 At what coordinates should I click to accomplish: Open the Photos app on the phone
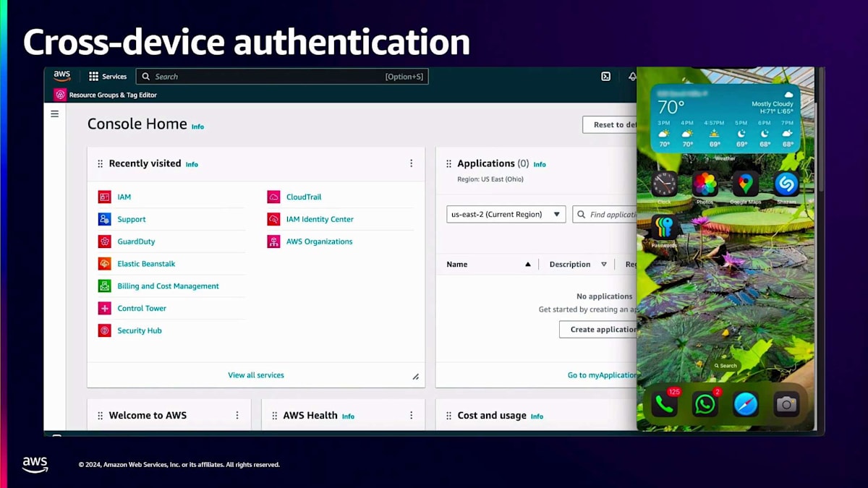click(x=705, y=184)
